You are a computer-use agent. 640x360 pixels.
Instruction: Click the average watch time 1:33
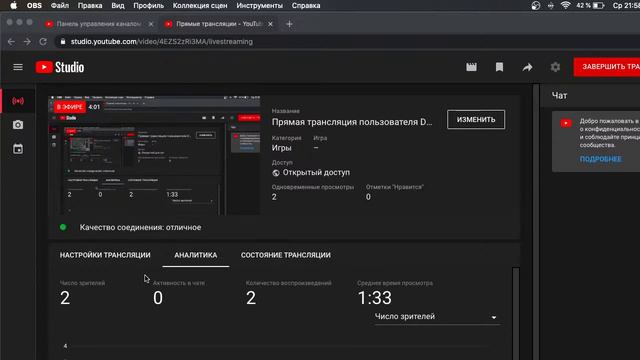(x=375, y=298)
